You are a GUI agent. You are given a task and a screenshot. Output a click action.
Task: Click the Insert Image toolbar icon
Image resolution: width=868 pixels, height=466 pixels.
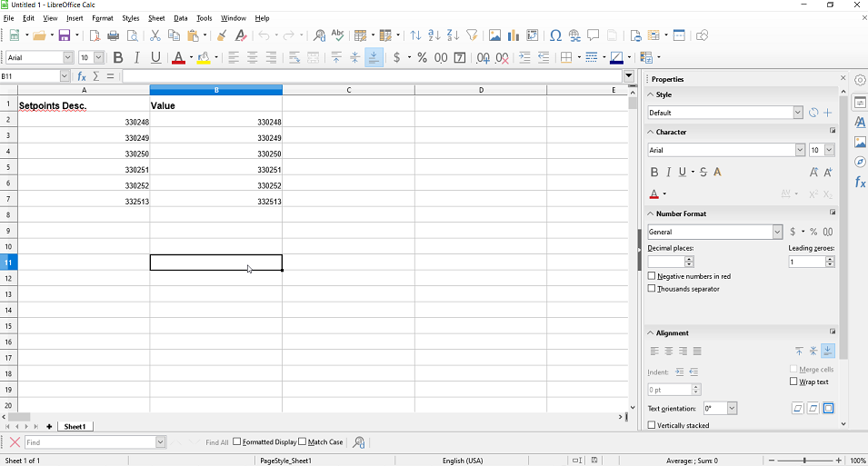coord(494,35)
